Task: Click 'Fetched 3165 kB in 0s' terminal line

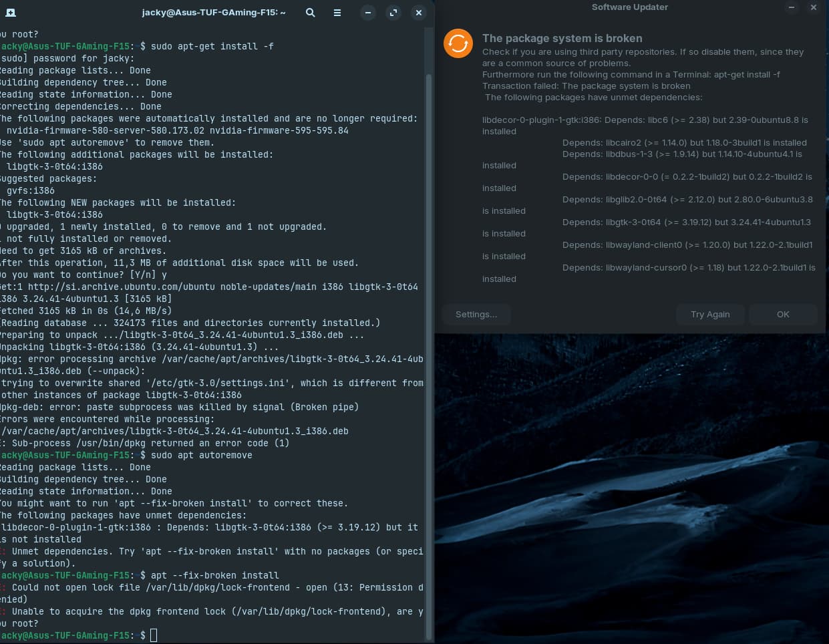Action: (x=86, y=311)
